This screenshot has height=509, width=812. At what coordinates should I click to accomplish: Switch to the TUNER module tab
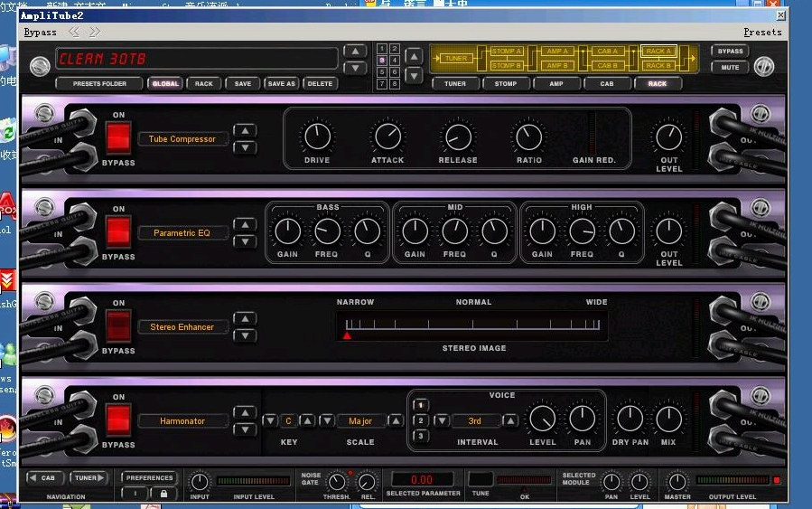455,83
